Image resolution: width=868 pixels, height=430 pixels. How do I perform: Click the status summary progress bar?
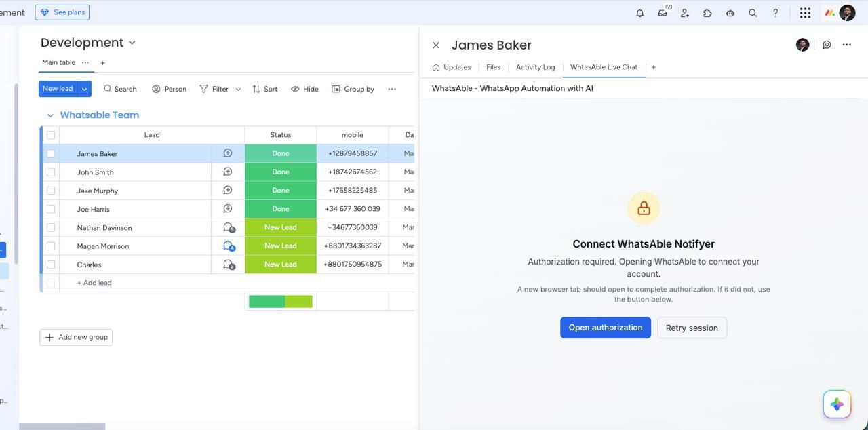pyautogui.click(x=281, y=301)
